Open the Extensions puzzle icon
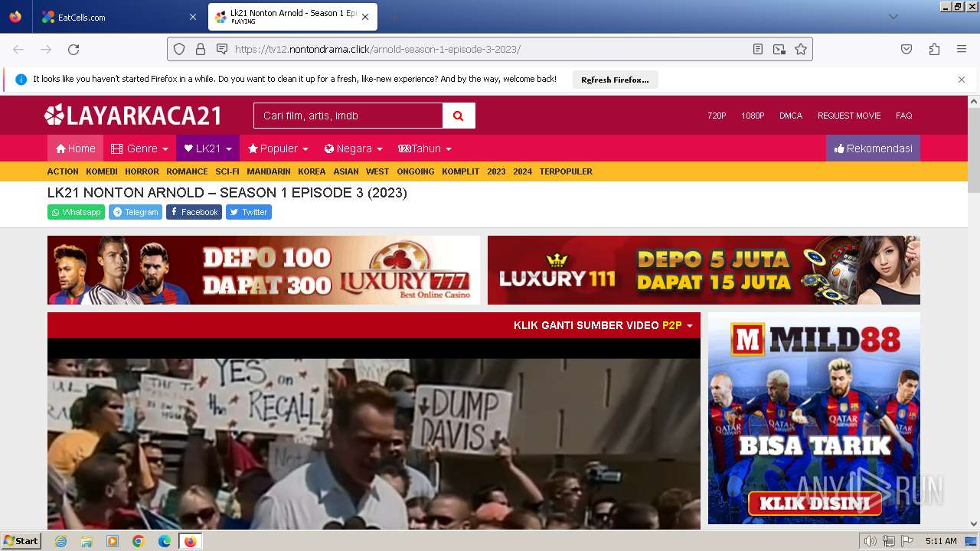980x551 pixels. click(934, 49)
